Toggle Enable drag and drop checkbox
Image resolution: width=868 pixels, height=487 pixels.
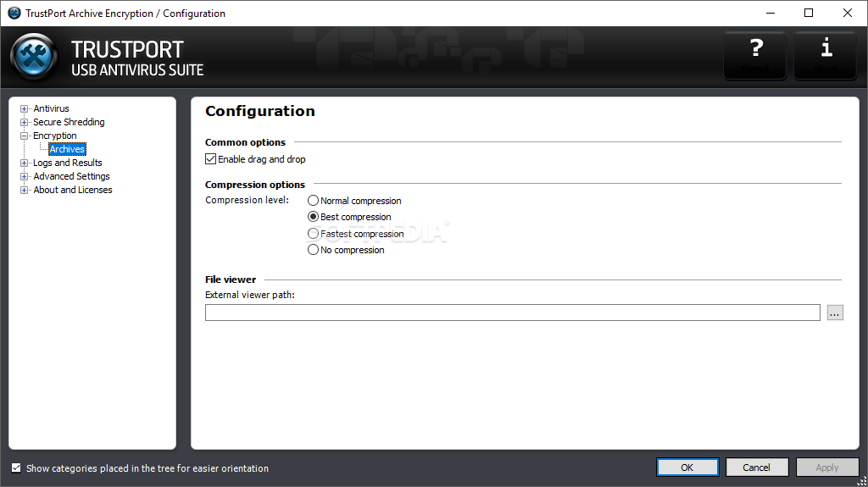pos(210,159)
